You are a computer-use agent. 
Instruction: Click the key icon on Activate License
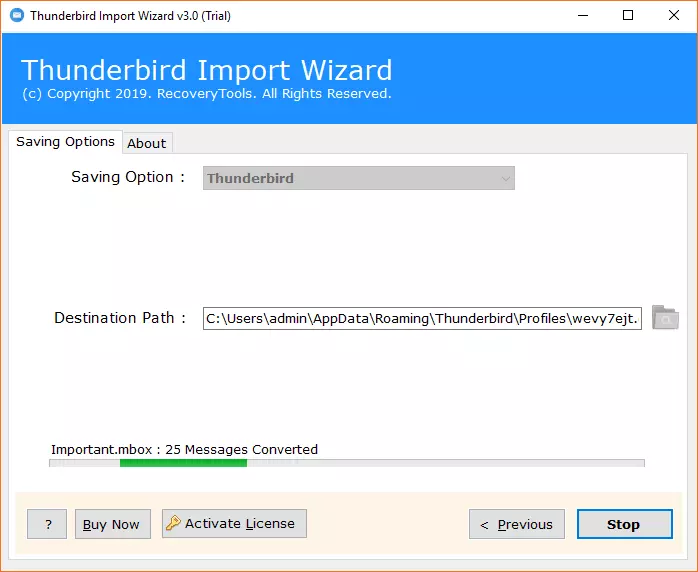[x=173, y=523]
